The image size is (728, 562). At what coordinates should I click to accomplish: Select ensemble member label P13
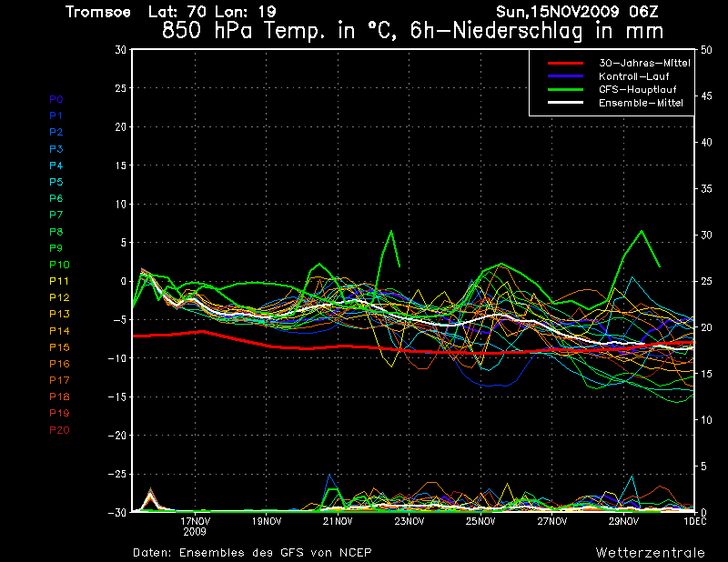pyautogui.click(x=58, y=314)
